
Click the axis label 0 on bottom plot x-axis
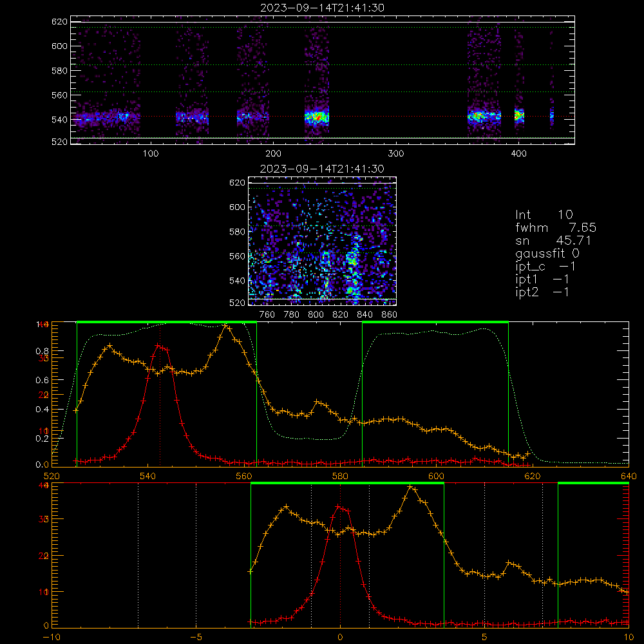coord(340,637)
